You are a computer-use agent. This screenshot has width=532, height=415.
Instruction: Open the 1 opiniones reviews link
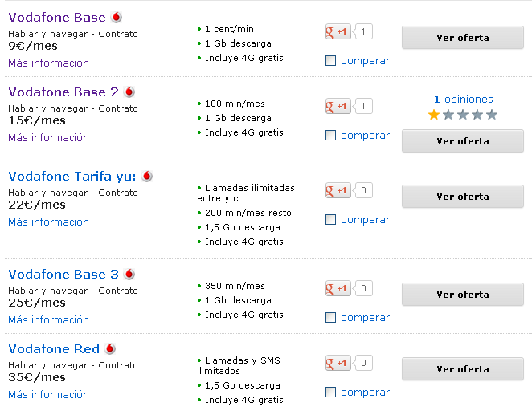click(463, 99)
